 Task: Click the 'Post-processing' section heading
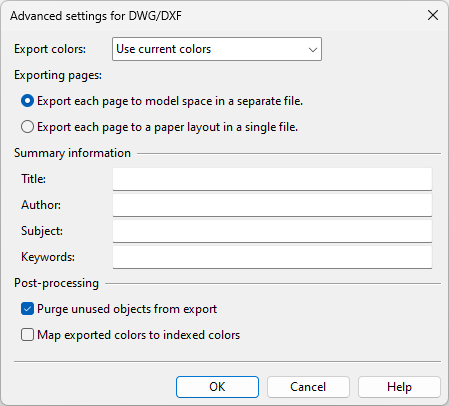56,283
